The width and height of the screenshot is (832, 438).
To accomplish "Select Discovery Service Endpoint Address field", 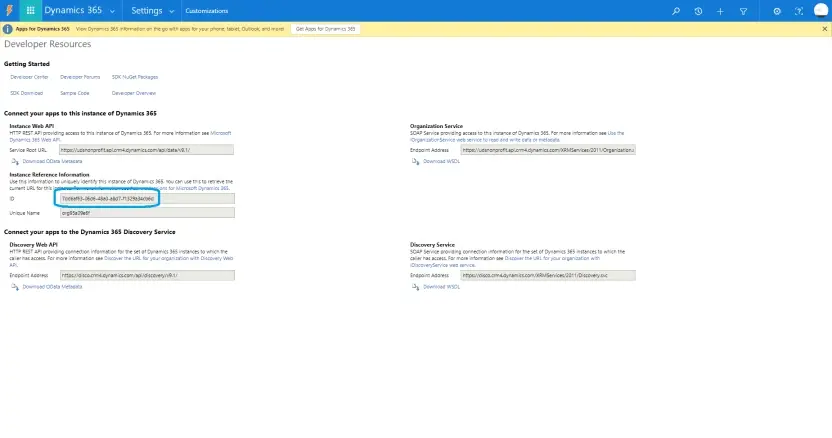I will pos(548,276).
